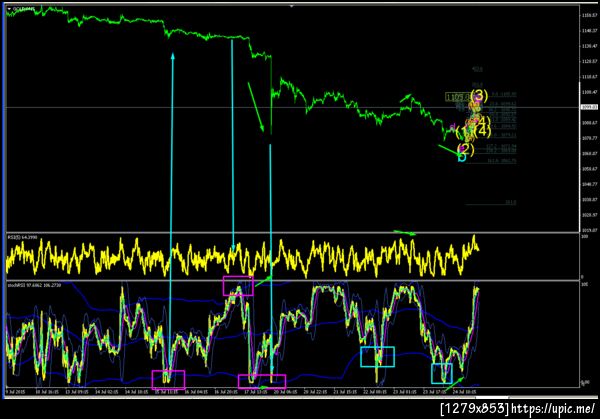
Task: Open the GOLD symbol dropdown arrow
Action: [9, 8]
